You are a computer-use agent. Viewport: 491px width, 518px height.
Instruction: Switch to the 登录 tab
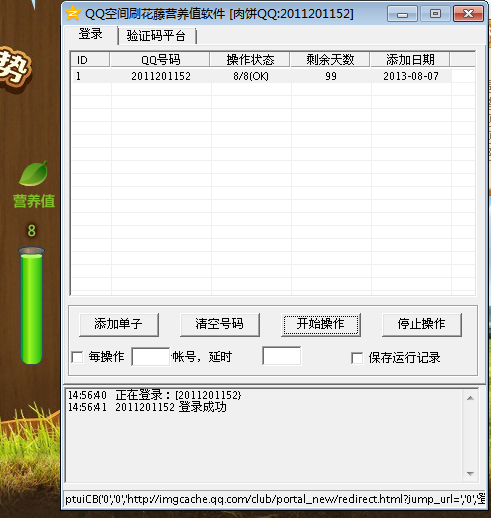click(90, 34)
